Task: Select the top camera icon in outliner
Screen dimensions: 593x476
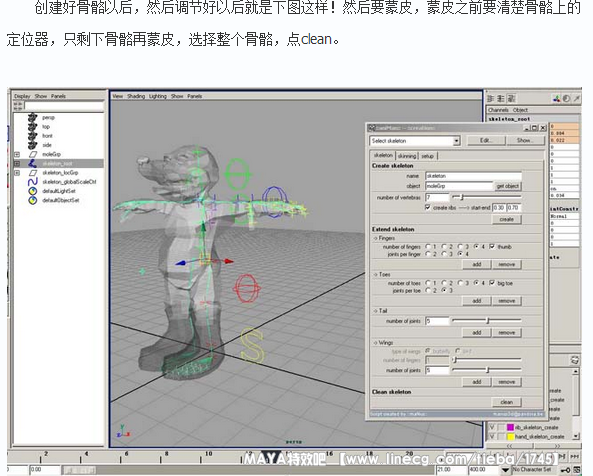Action: 33,127
